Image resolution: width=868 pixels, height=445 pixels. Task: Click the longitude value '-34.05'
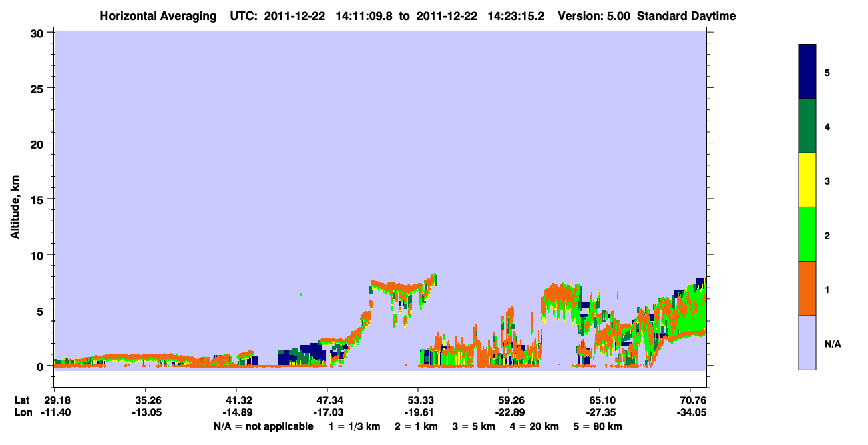690,413
